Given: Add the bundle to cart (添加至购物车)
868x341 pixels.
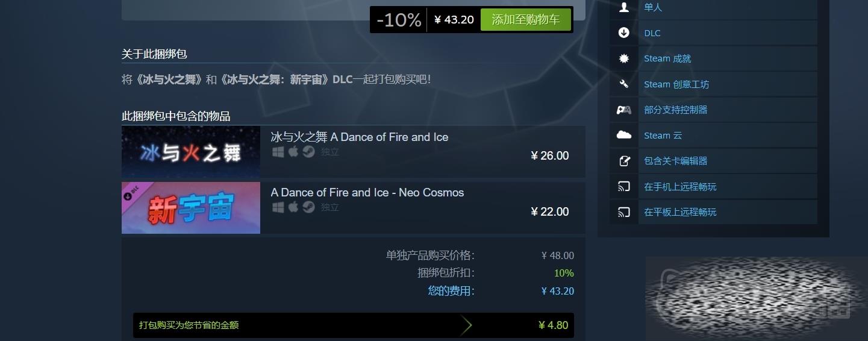Looking at the screenshot, I should pyautogui.click(x=526, y=19).
